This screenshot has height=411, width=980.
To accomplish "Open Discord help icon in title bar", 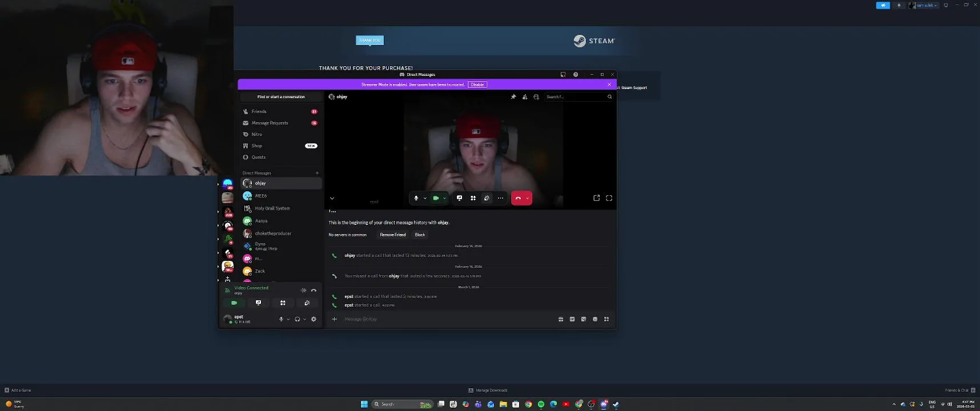I will point(576,74).
